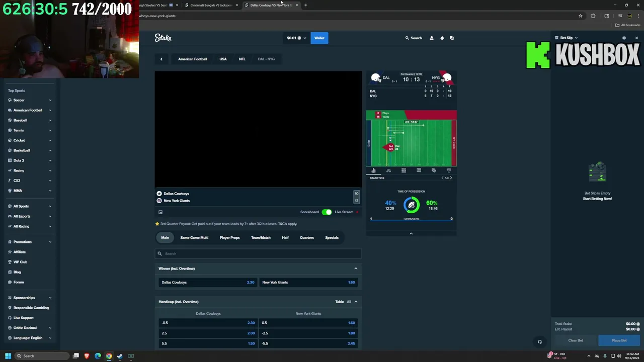This screenshot has height=362, width=644.
Task: Open the live support headset icon
Action: click(x=540, y=342)
